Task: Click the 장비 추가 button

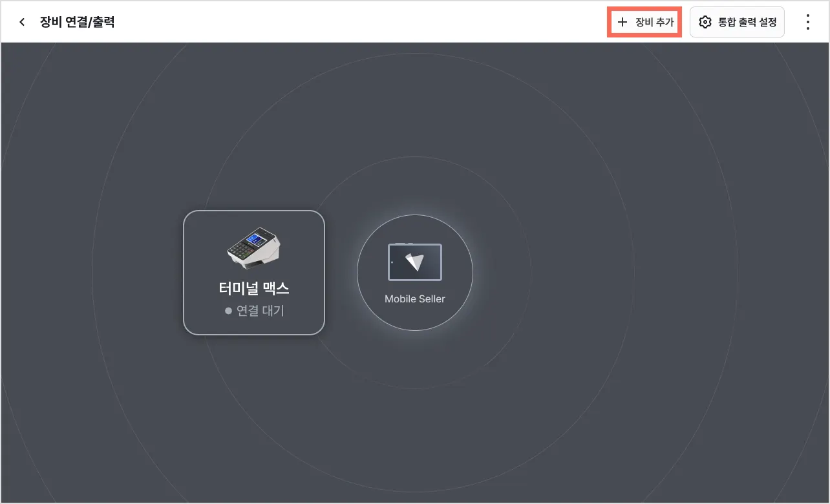Action: (645, 22)
